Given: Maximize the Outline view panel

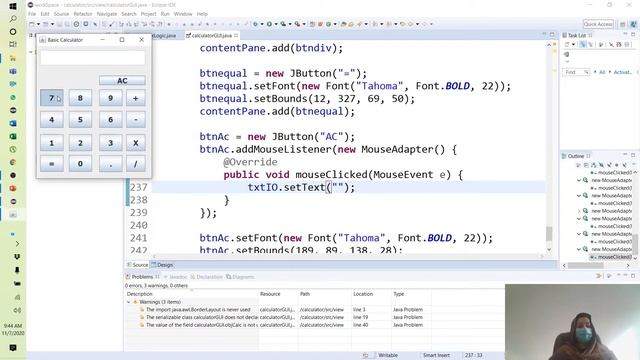Looking at the screenshot, I should 633,156.
